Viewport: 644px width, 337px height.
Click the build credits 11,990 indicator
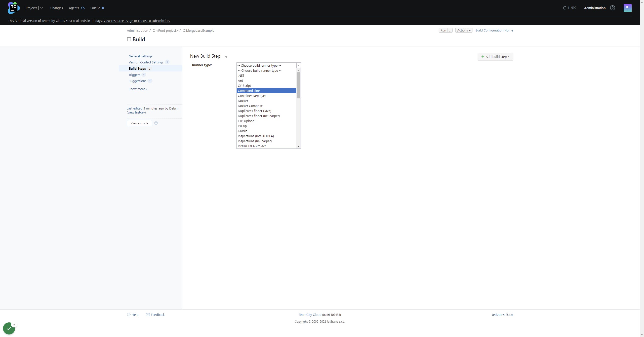click(x=570, y=8)
